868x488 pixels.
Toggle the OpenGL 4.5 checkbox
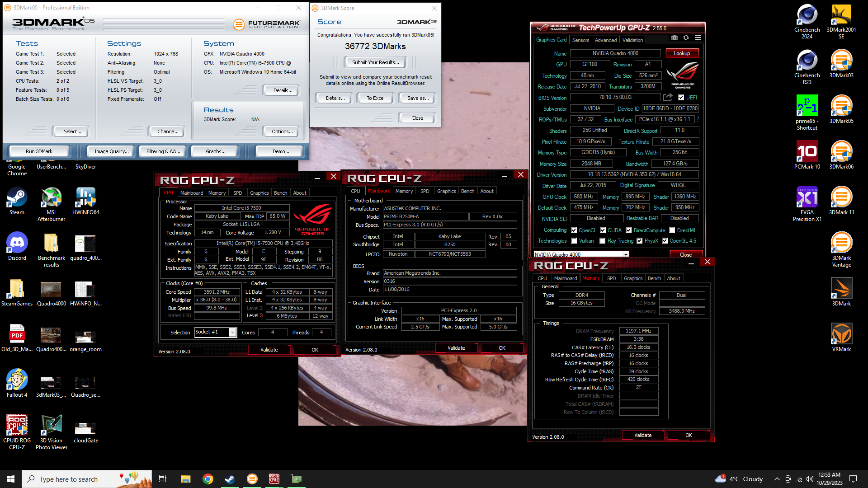(665, 241)
